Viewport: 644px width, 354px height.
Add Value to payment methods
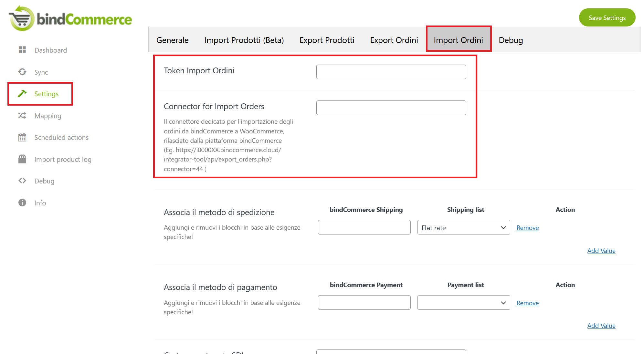[x=601, y=326]
